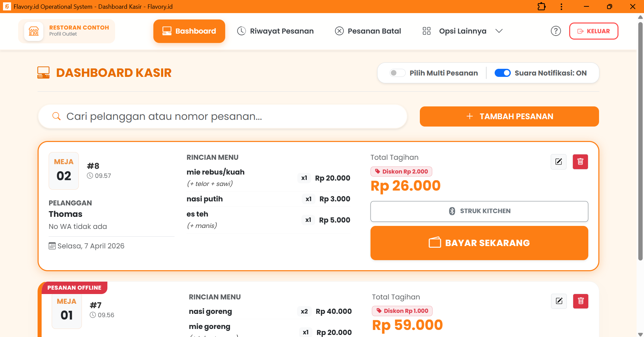This screenshot has height=337, width=644.
Task: Click the clock icon next to 09.57
Action: [x=90, y=175]
